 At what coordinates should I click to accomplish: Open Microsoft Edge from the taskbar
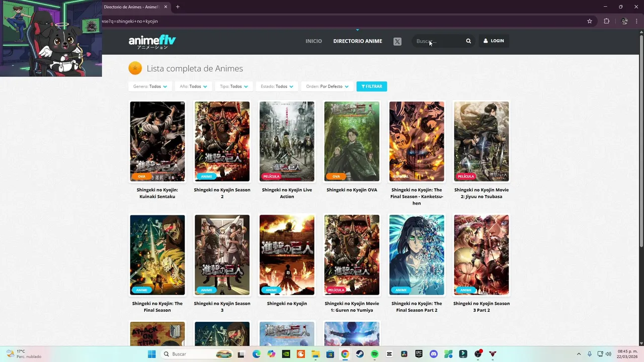(x=257, y=354)
